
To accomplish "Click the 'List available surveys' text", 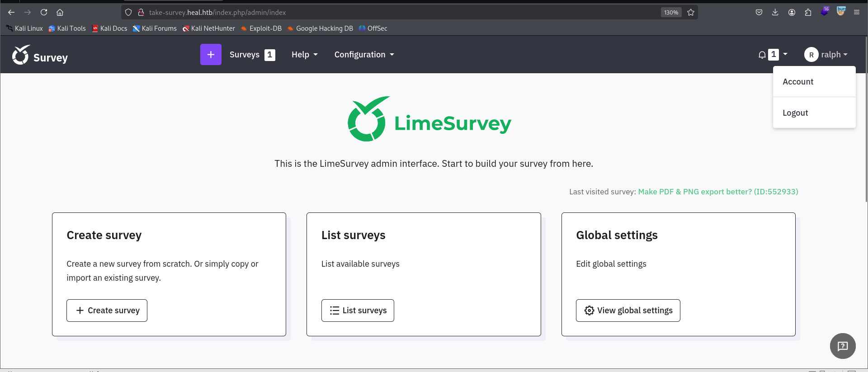I will coord(360,264).
